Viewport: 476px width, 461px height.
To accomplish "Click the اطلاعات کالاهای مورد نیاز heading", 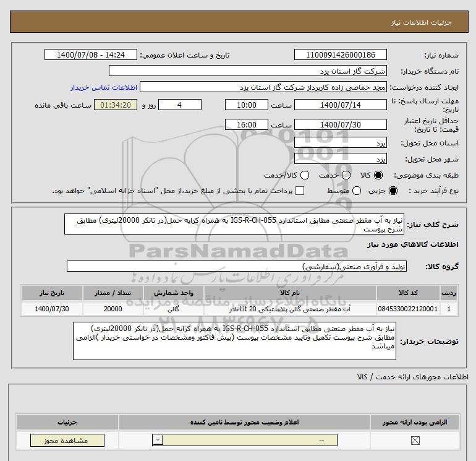I will pos(413,244).
